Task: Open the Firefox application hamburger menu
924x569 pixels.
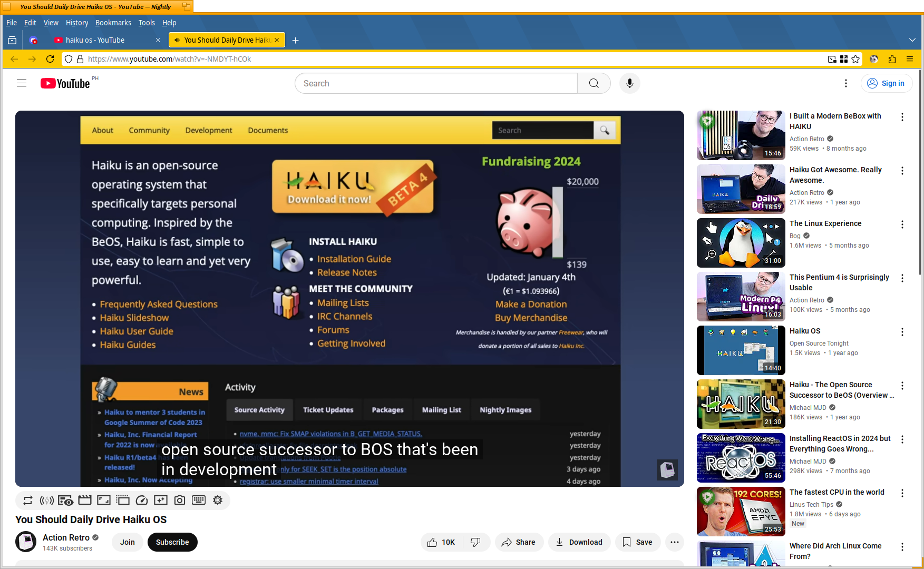Action: coord(910,59)
